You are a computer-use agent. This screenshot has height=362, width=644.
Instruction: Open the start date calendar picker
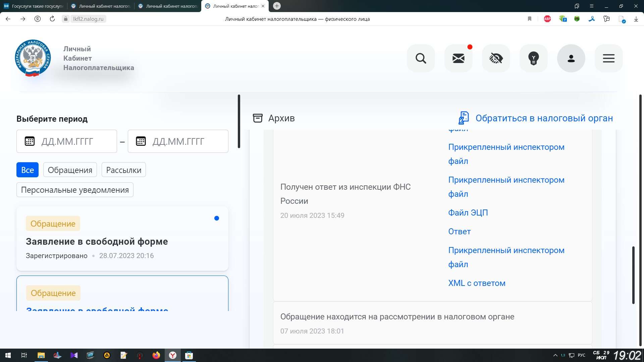[x=30, y=141]
